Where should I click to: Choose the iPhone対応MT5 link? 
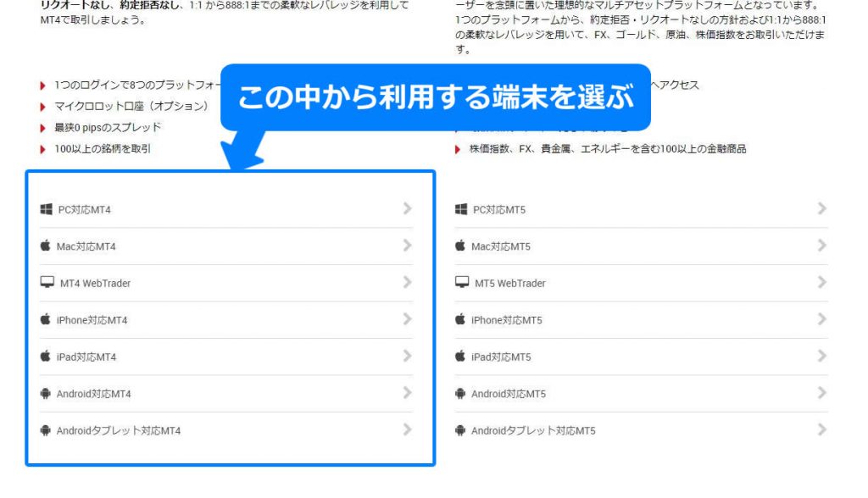click(x=507, y=320)
